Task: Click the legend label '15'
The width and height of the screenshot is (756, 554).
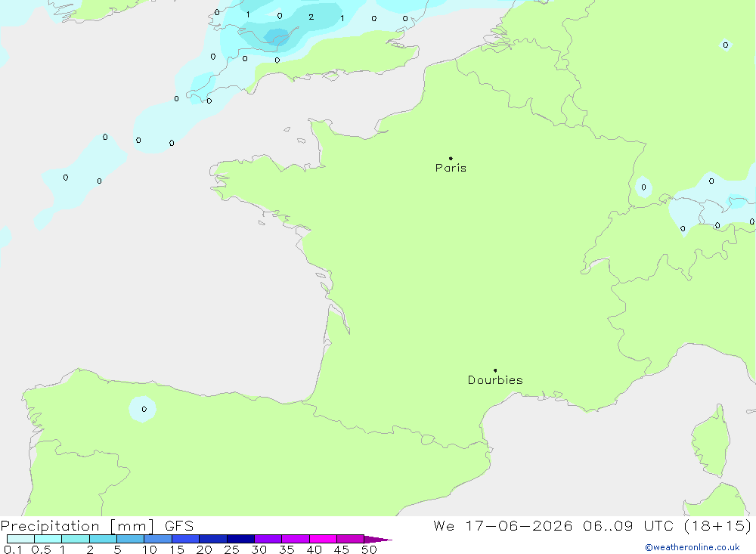Action: click(177, 549)
